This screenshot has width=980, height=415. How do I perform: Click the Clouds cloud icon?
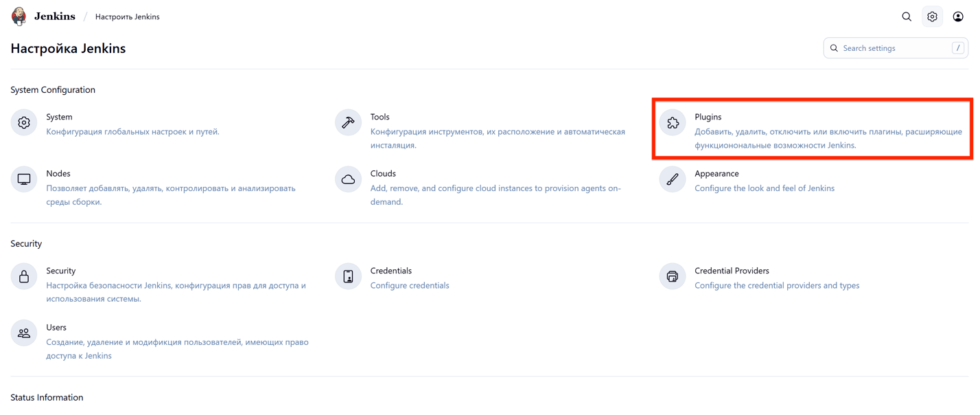[348, 179]
